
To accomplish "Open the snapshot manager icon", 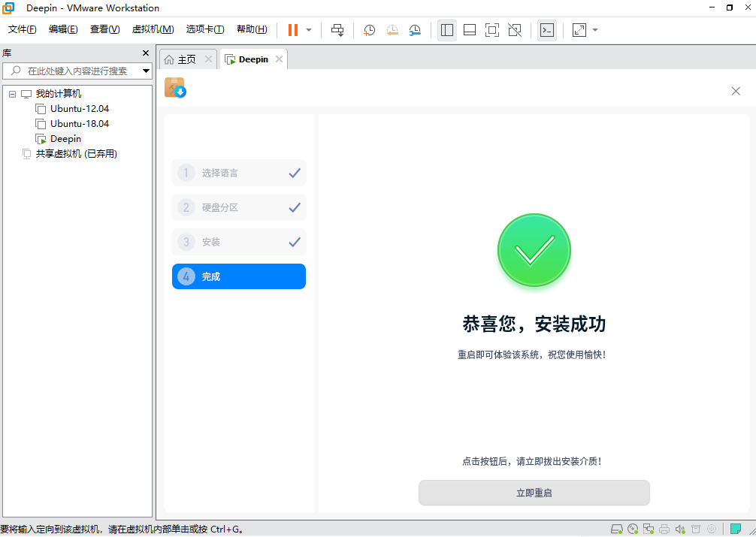I will tap(415, 30).
